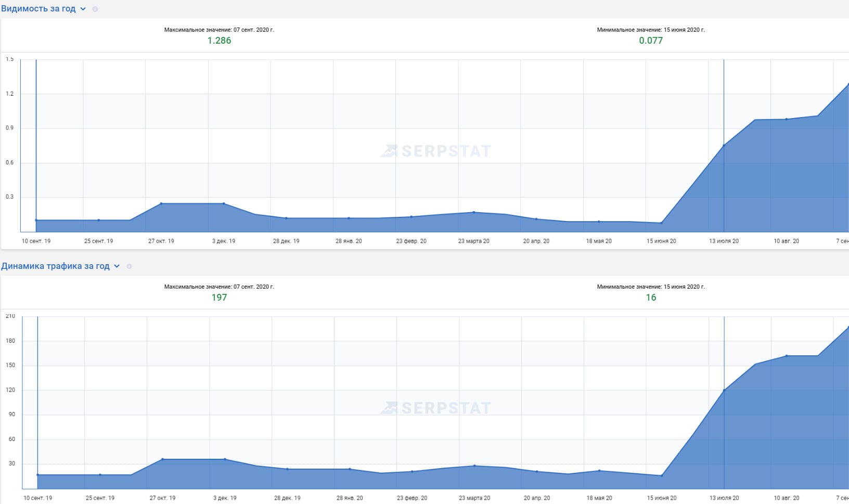Click traffic chart data point at 3 дек. 19
Viewport: 849px width, 504px height.
[x=225, y=459]
